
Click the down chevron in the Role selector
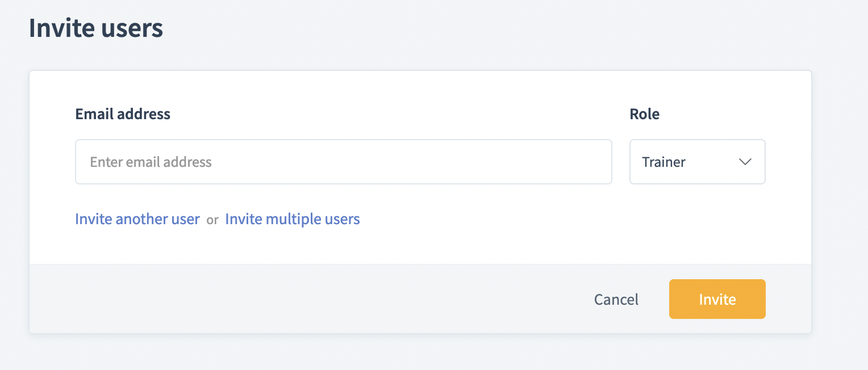[745, 162]
